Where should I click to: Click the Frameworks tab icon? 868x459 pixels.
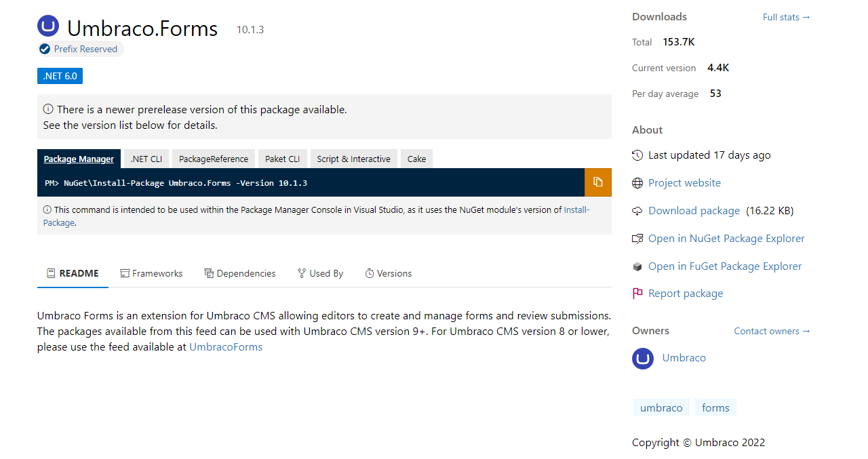125,273
